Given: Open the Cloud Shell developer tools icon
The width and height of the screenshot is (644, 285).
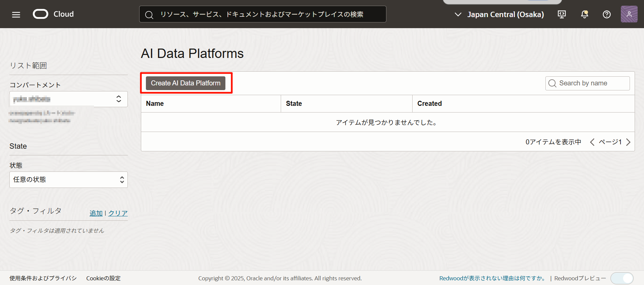Looking at the screenshot, I should [562, 14].
